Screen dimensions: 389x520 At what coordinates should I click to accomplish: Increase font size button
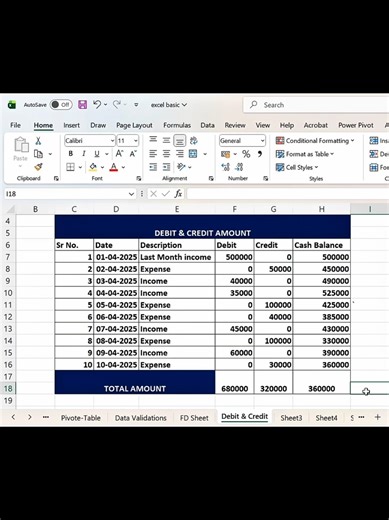(x=119, y=154)
